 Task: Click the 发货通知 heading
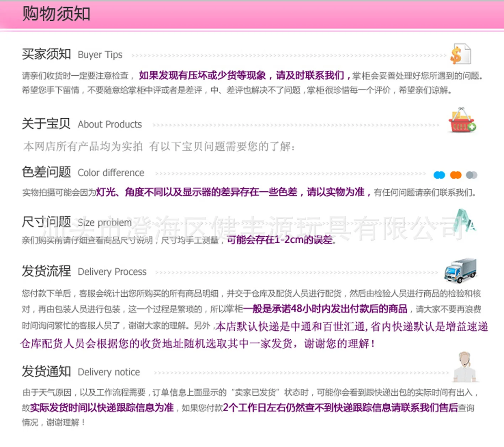[46, 371]
